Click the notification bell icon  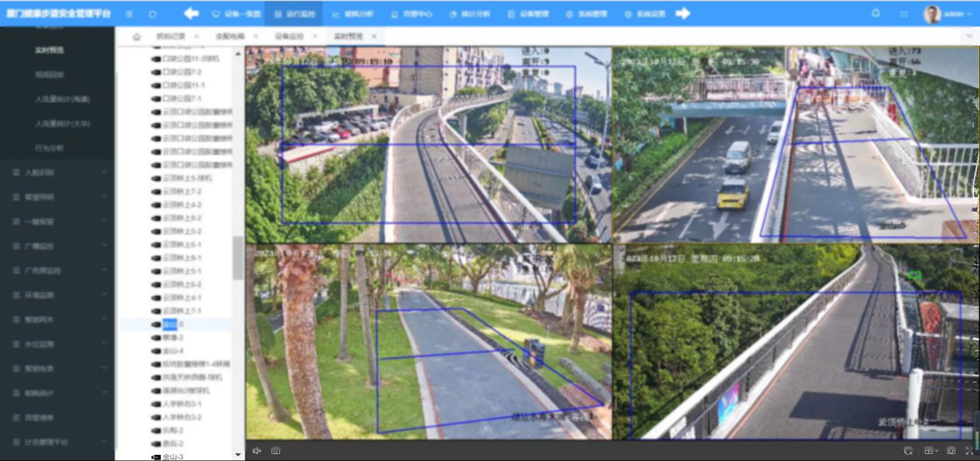click(x=876, y=14)
